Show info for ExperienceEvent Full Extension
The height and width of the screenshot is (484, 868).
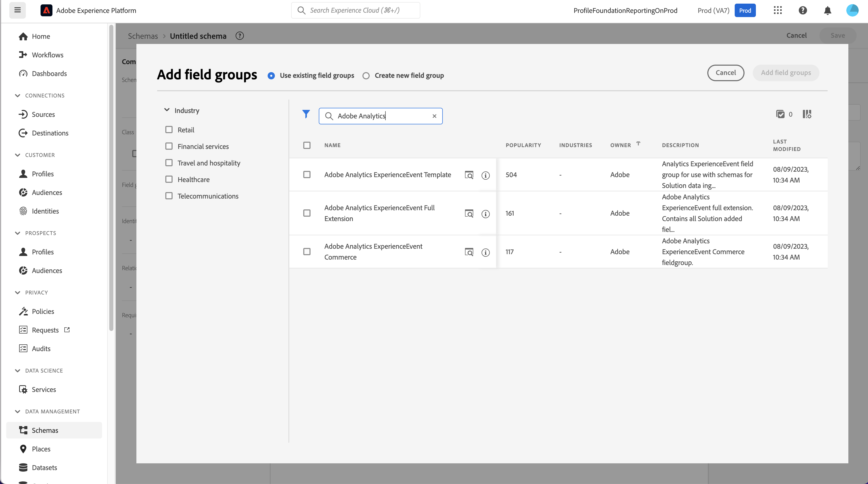(x=486, y=214)
